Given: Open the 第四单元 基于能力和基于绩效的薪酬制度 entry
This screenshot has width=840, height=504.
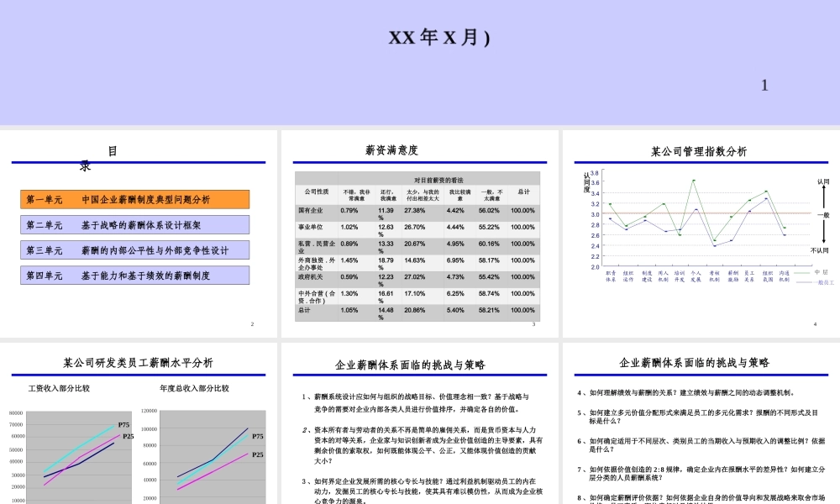Looking at the screenshot, I should [x=134, y=275].
